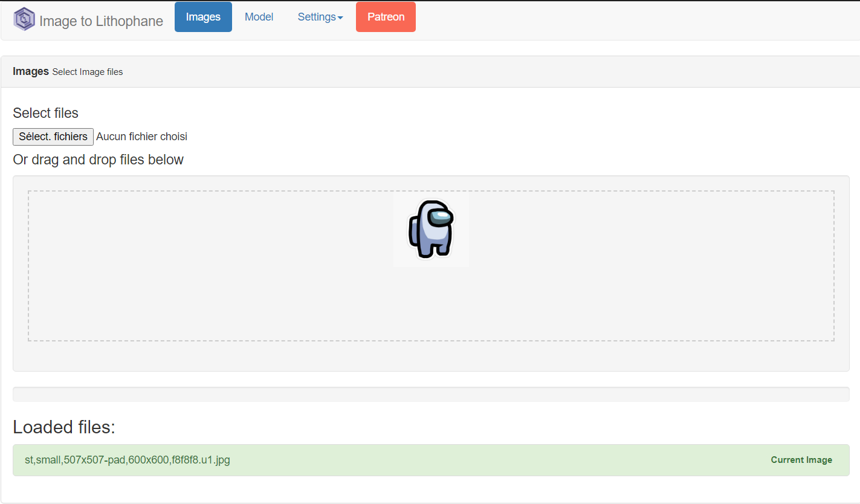The height and width of the screenshot is (504, 860).
Task: Click the caret arrow beside Settings
Action: (x=340, y=18)
